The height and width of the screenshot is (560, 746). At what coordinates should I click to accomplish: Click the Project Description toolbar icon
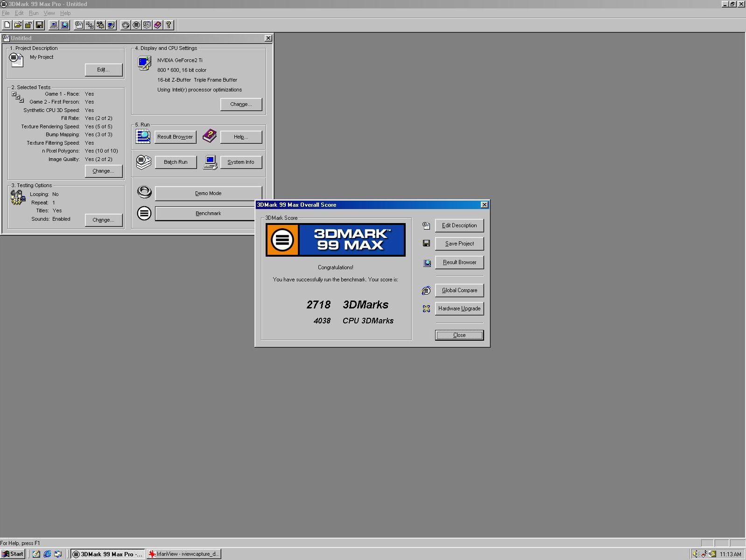79,25
